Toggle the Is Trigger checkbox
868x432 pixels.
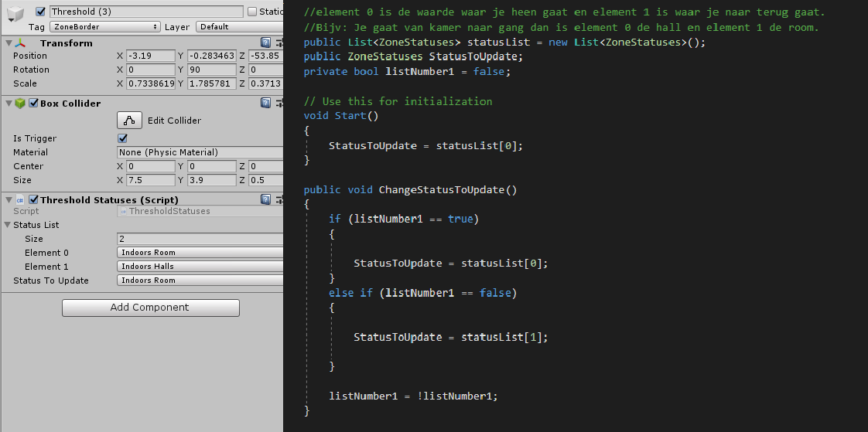[x=122, y=138]
